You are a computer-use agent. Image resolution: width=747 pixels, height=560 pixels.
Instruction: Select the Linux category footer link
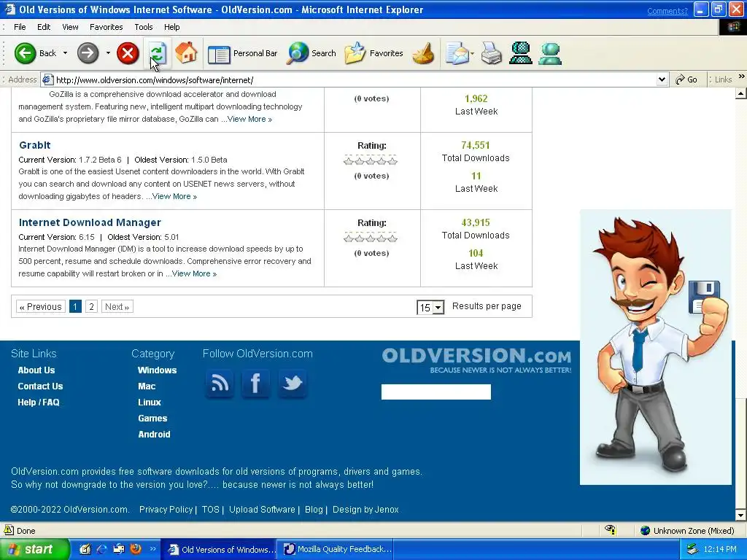click(x=150, y=402)
